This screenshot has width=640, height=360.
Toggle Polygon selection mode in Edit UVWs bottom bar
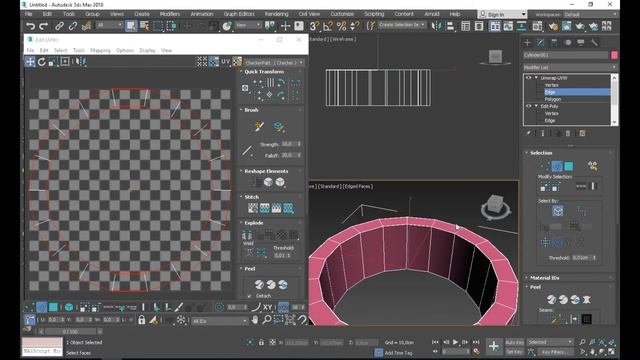click(x=53, y=307)
